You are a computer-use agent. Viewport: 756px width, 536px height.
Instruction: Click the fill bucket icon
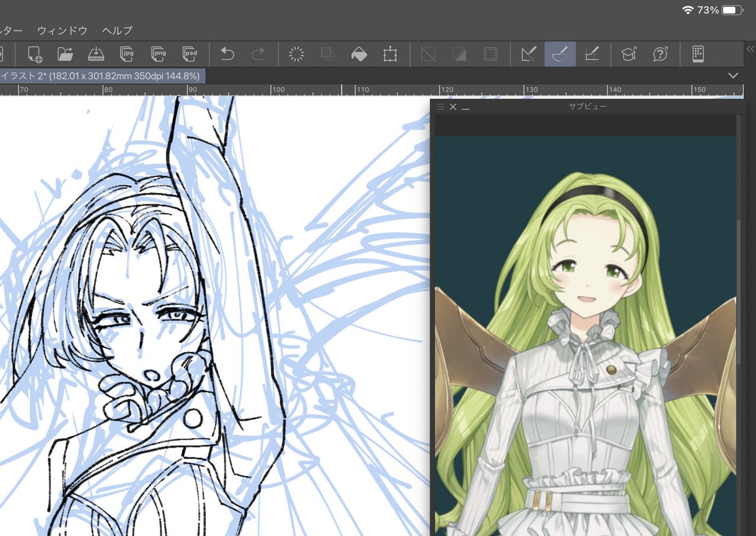pos(358,54)
